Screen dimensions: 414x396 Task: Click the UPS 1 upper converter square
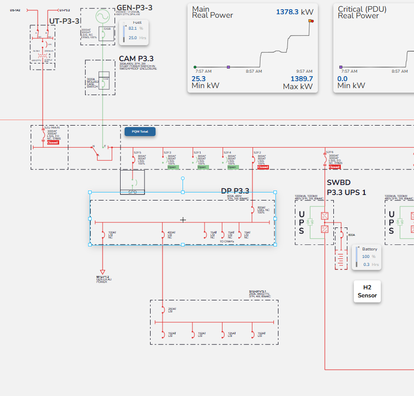pyautogui.click(x=324, y=216)
